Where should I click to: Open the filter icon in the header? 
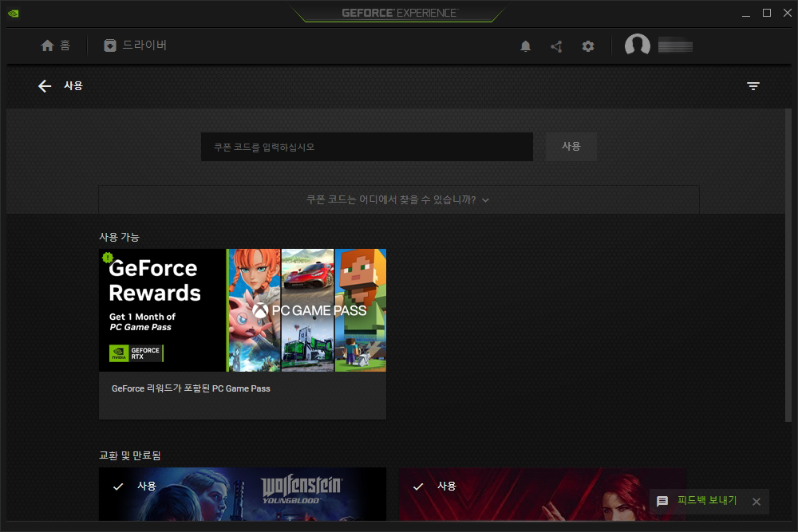(753, 86)
